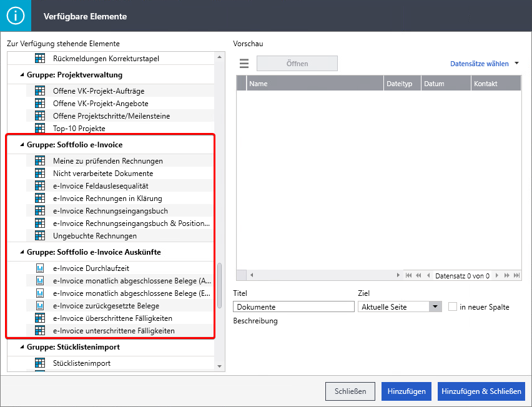Click the Datum column header
The image size is (532, 407).
click(434, 84)
